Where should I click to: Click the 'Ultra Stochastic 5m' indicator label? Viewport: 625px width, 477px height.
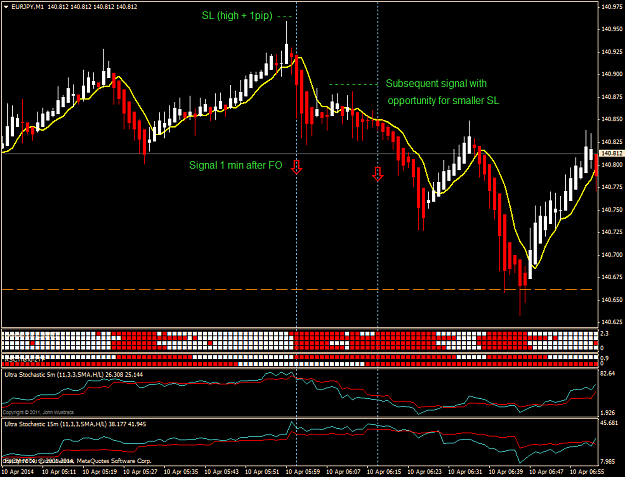pos(74,375)
